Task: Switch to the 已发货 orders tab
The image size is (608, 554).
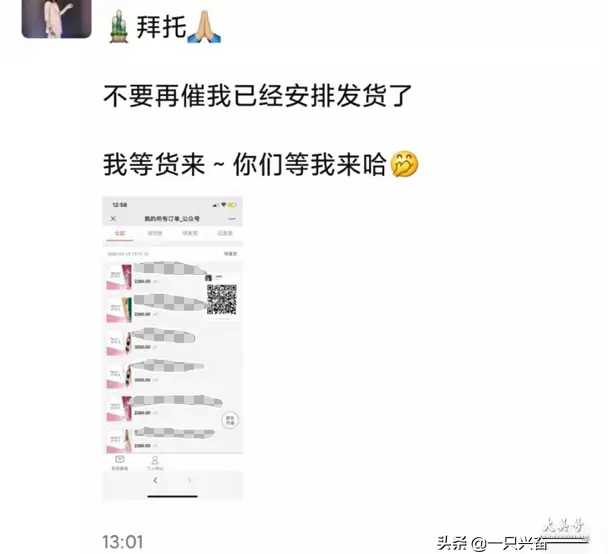Action: [x=225, y=233]
